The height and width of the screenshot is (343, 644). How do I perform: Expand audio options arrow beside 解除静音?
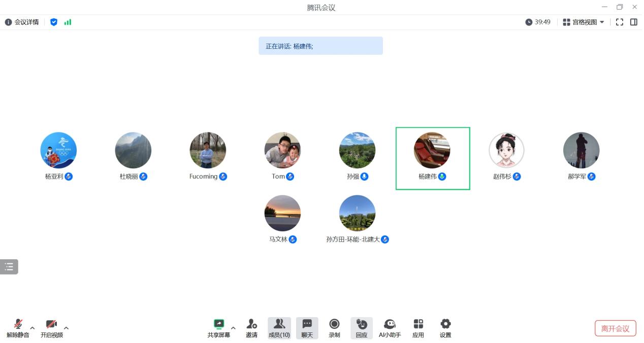point(33,328)
